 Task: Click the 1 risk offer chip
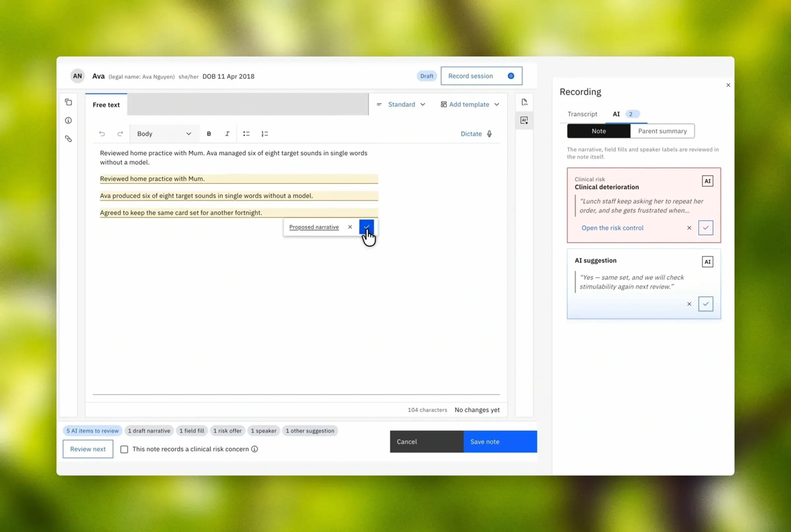click(227, 431)
